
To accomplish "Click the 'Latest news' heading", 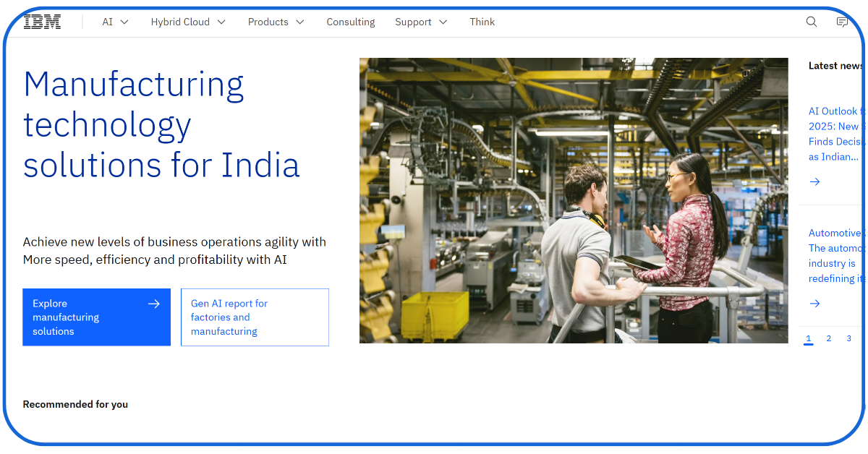I will 837,66.
